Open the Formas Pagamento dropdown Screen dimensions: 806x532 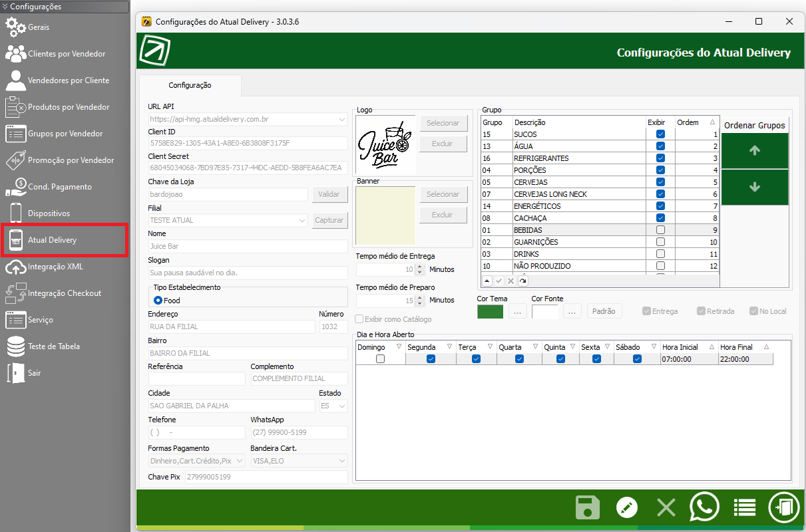240,461
